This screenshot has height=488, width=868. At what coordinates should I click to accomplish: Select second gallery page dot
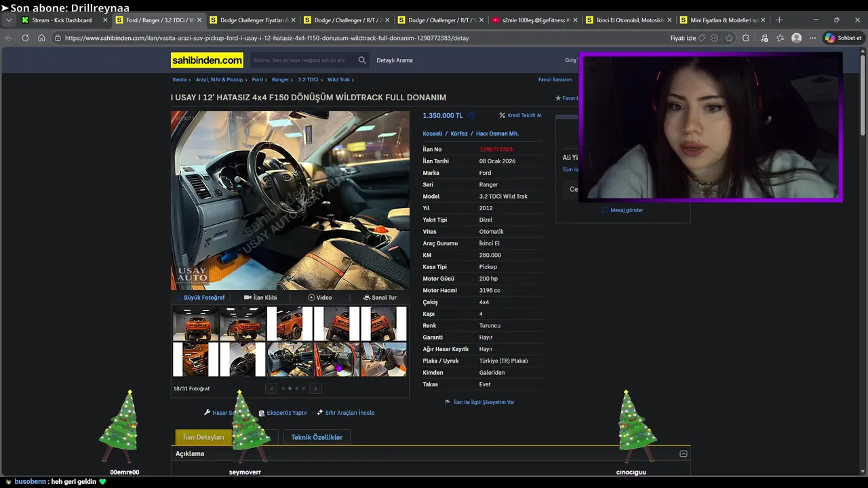[x=290, y=388]
